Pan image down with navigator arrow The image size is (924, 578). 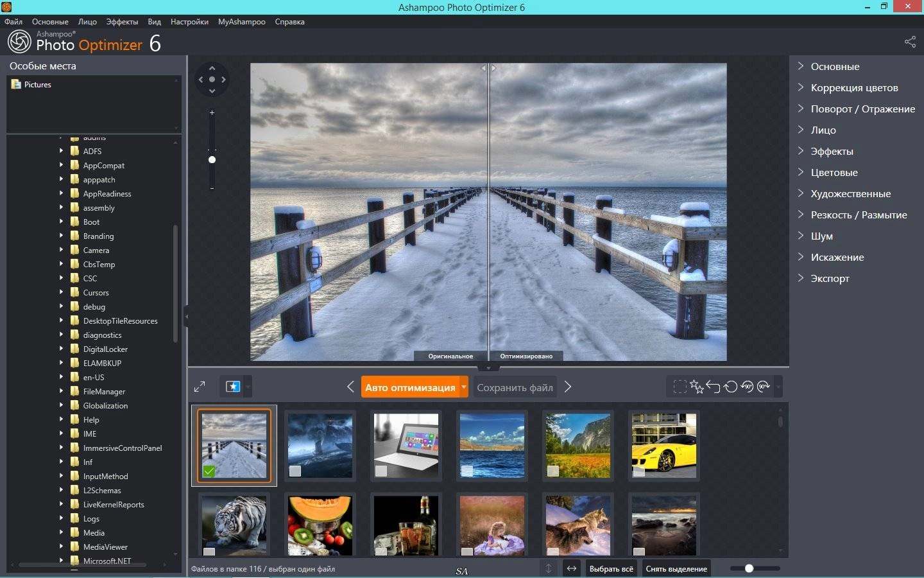pos(212,91)
